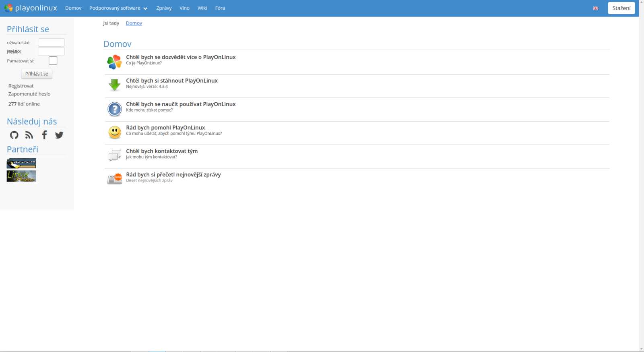Open the Zapomenuté heslo link
Viewport: 644px width, 352px height.
(29, 94)
